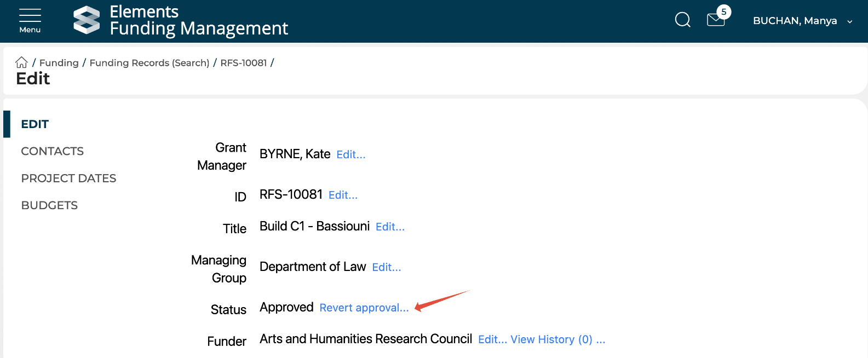Click Revert approval link
868x358 pixels.
click(364, 308)
